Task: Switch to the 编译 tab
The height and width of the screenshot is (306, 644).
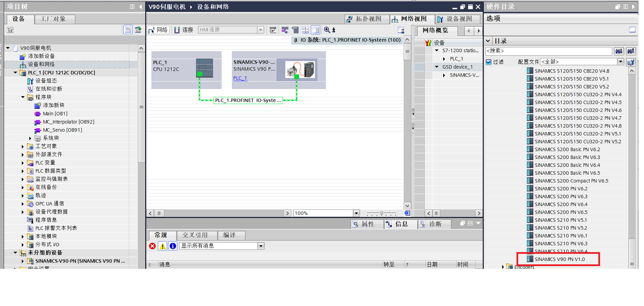Action: (x=231, y=235)
